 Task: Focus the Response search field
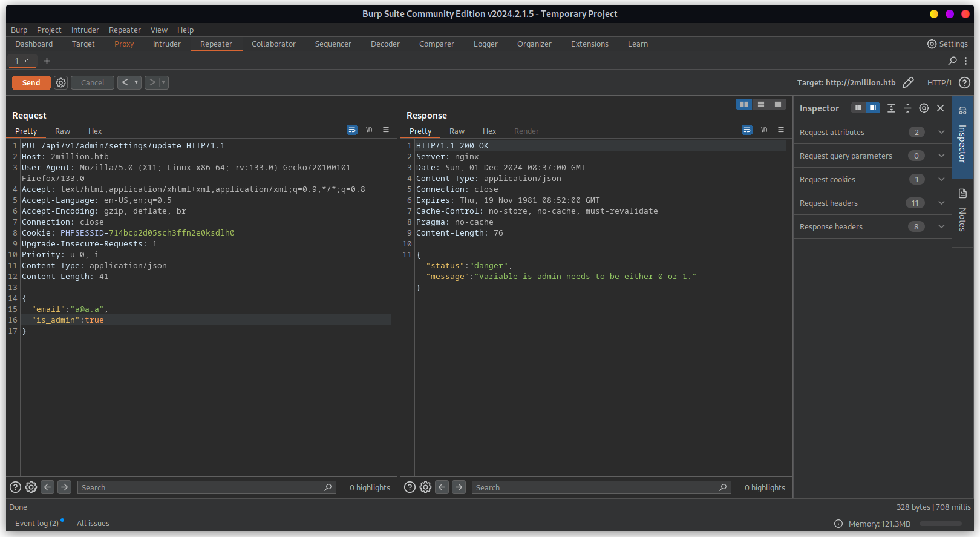(601, 487)
